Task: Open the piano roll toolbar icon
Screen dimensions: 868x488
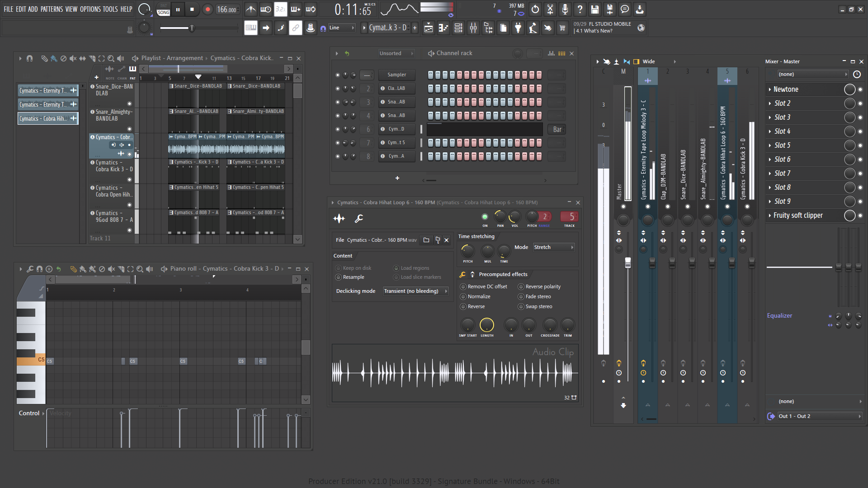Action: pyautogui.click(x=443, y=28)
